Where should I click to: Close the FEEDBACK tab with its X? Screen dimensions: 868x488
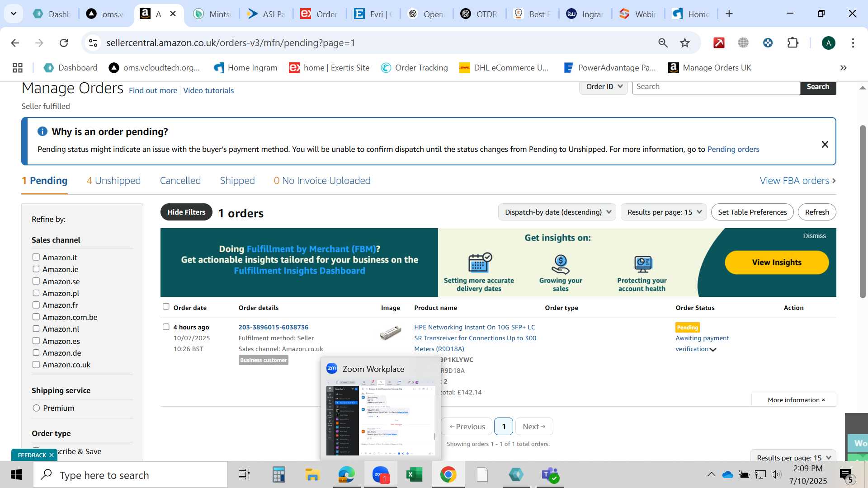tap(52, 455)
